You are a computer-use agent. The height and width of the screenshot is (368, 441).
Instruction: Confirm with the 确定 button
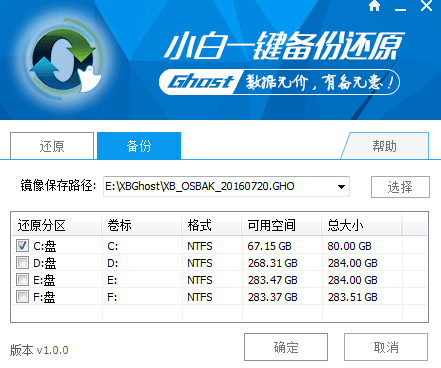[x=286, y=347]
